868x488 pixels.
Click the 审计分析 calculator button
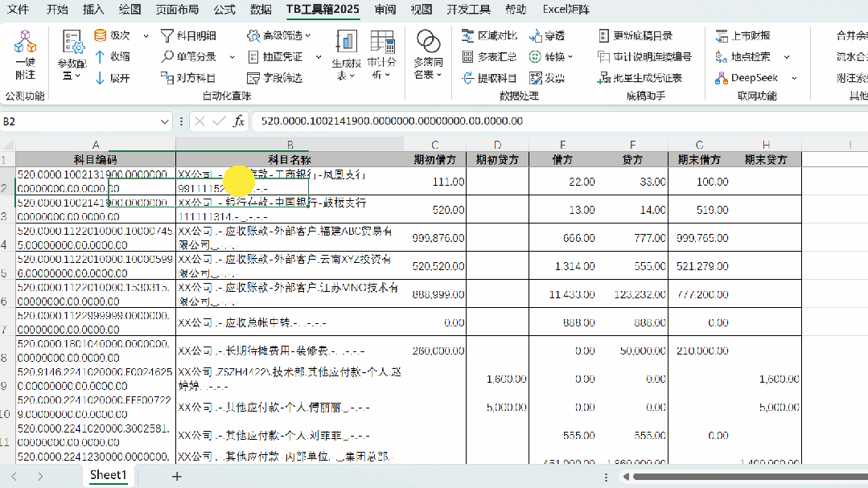(x=381, y=55)
